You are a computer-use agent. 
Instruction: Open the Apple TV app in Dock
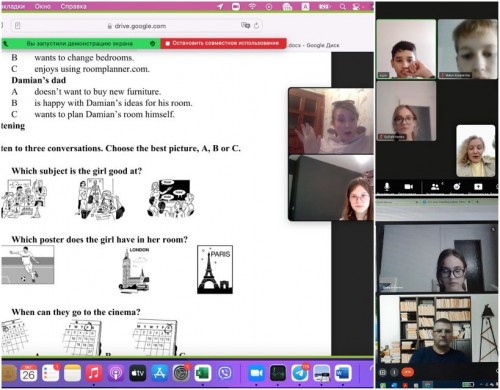point(137,373)
